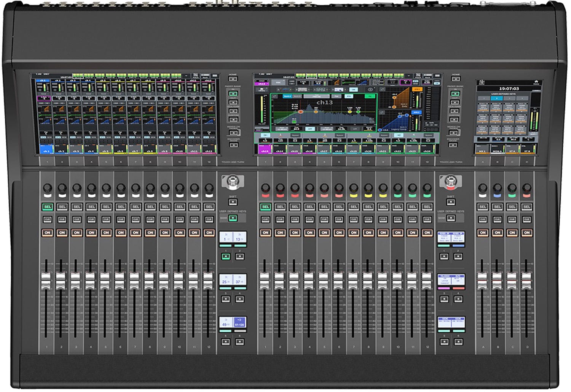Image resolution: width=571 pixels, height=392 pixels.
Task: Push the right SHIFT key under the Touch and Turn knob
Action: coord(451,202)
